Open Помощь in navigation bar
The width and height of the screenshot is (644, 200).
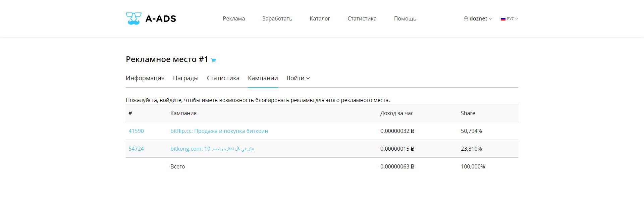405,19
